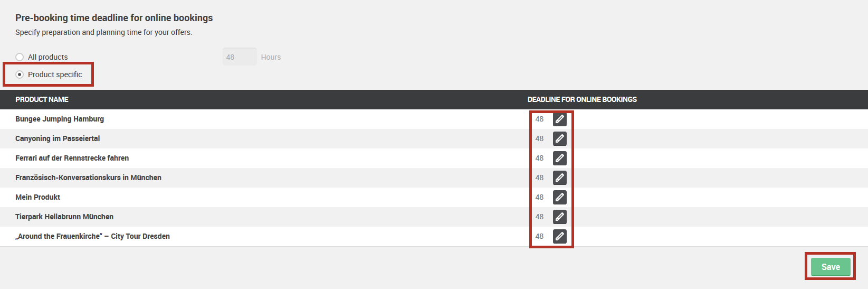Select Ferrari auf der Rennstrecke fahren row

[x=434, y=158]
